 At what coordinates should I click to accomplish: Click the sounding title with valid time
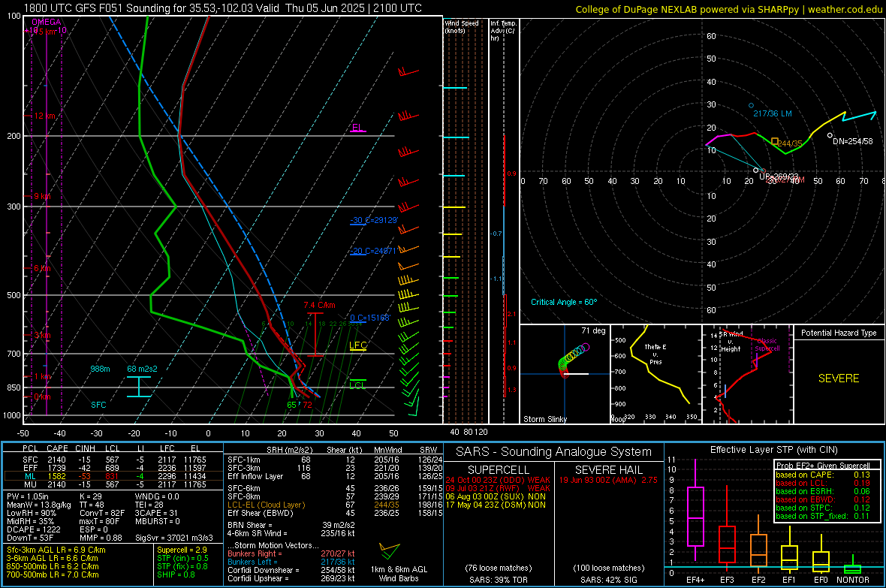point(223,8)
